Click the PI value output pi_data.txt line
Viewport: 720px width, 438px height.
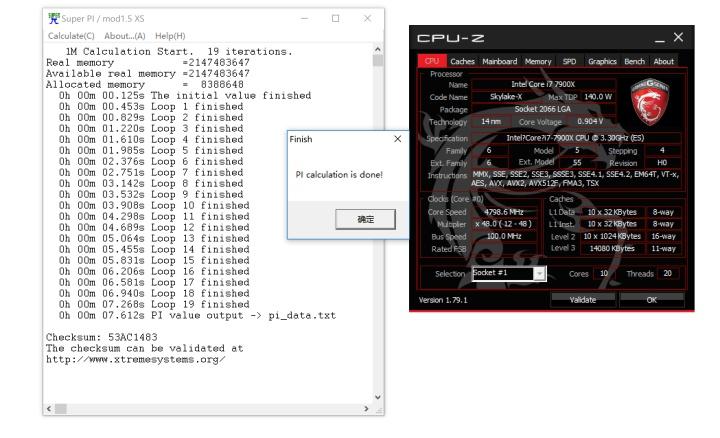197,315
